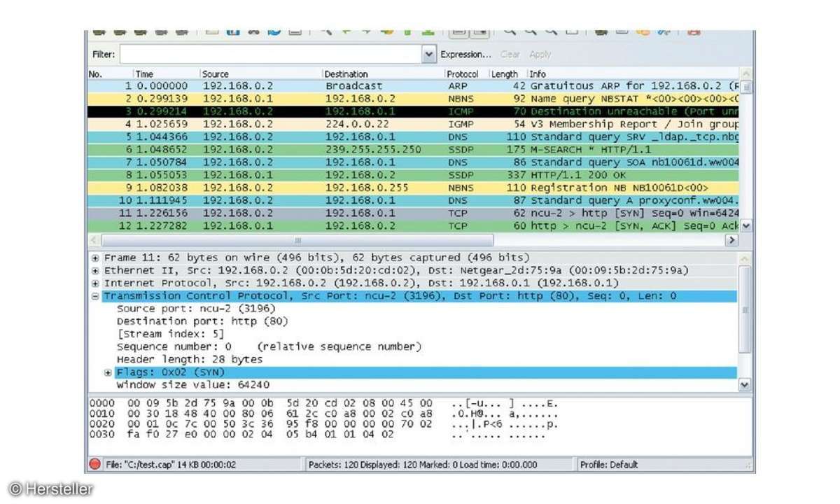
Task: Click the Packets: 120 Displayed status text
Action: [423, 464]
